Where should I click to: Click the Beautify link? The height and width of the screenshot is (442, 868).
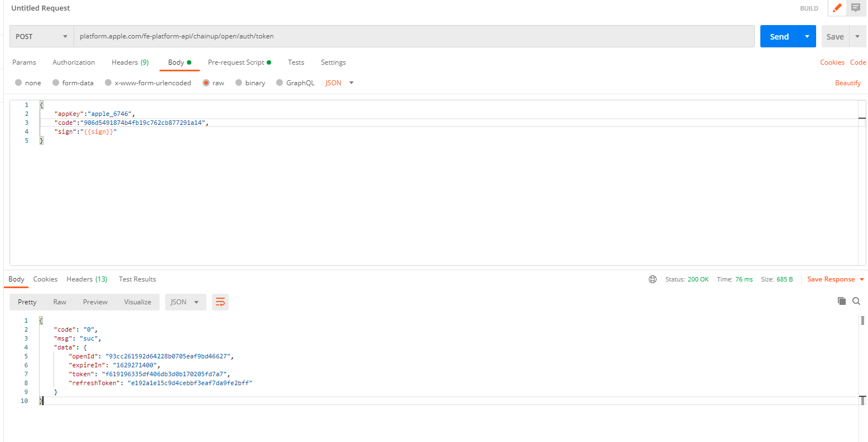(848, 83)
